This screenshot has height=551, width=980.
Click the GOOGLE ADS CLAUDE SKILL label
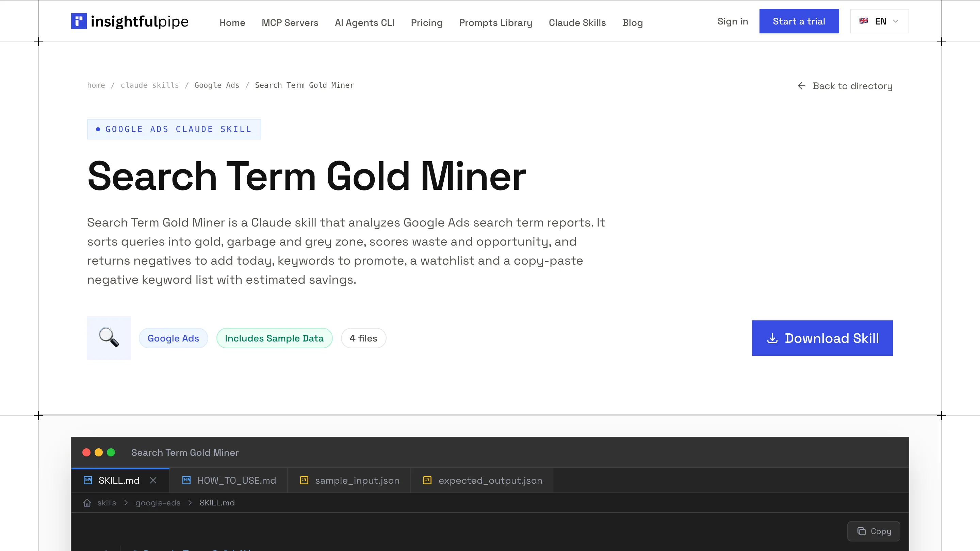click(x=174, y=129)
